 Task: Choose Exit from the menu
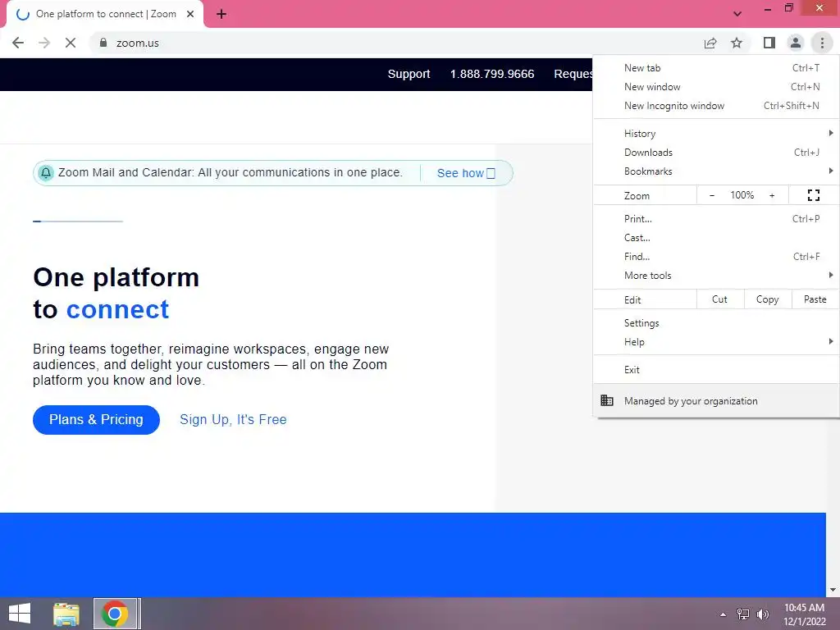coord(715,370)
